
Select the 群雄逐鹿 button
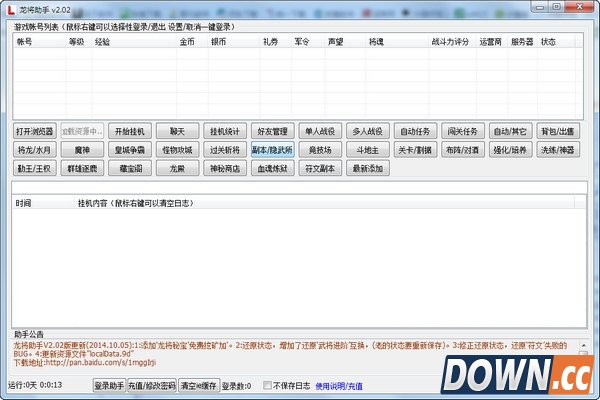pyautogui.click(x=82, y=168)
